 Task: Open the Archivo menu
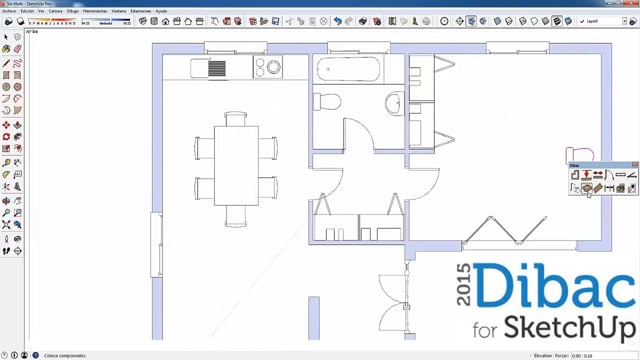9,11
